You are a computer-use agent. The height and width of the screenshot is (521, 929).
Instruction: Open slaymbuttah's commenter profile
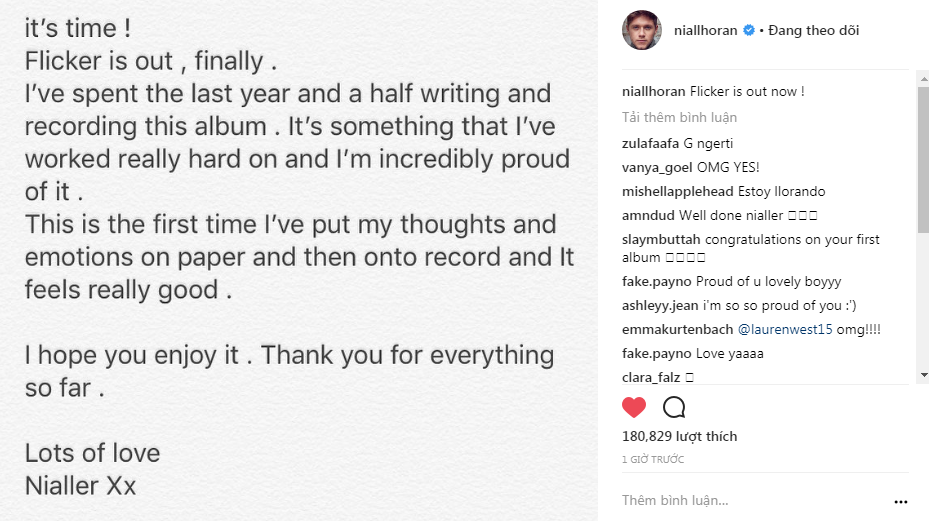(x=661, y=239)
